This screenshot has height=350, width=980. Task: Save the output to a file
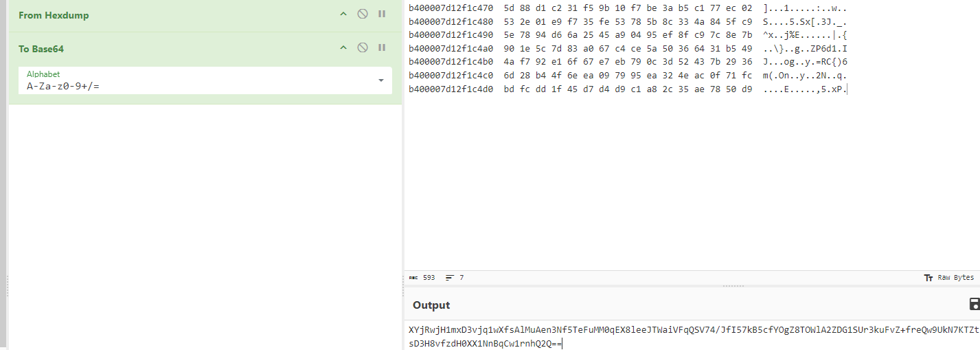(973, 305)
